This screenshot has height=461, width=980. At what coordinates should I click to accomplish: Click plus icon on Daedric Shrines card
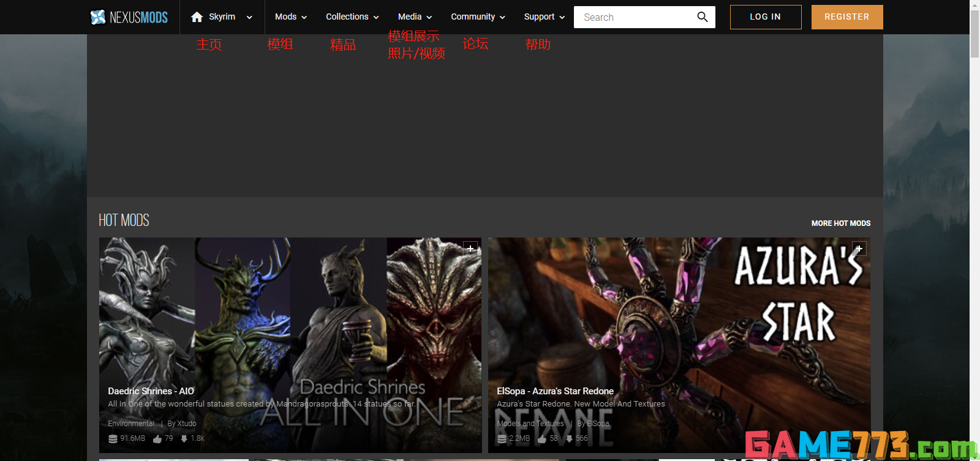coord(470,248)
